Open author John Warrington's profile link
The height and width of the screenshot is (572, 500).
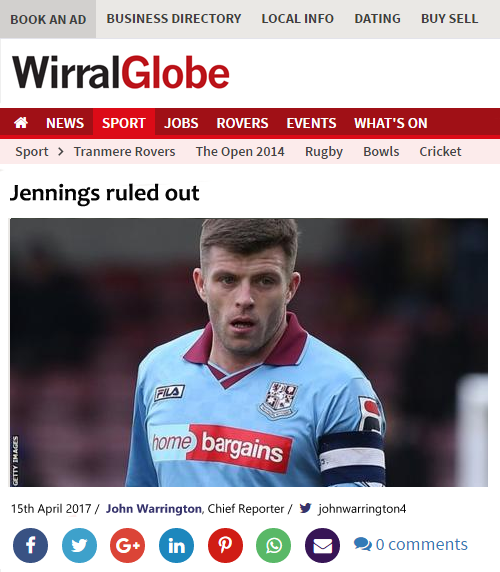point(154,509)
